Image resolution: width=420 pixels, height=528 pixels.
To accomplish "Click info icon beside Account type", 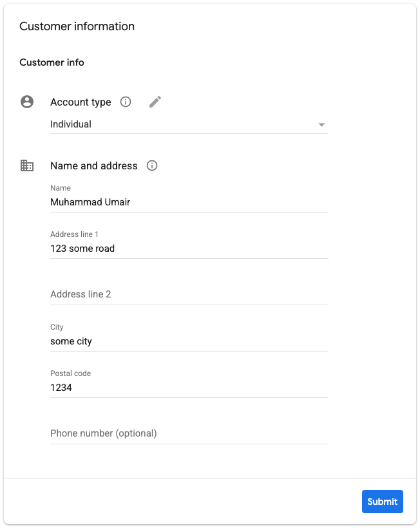I will [x=126, y=102].
